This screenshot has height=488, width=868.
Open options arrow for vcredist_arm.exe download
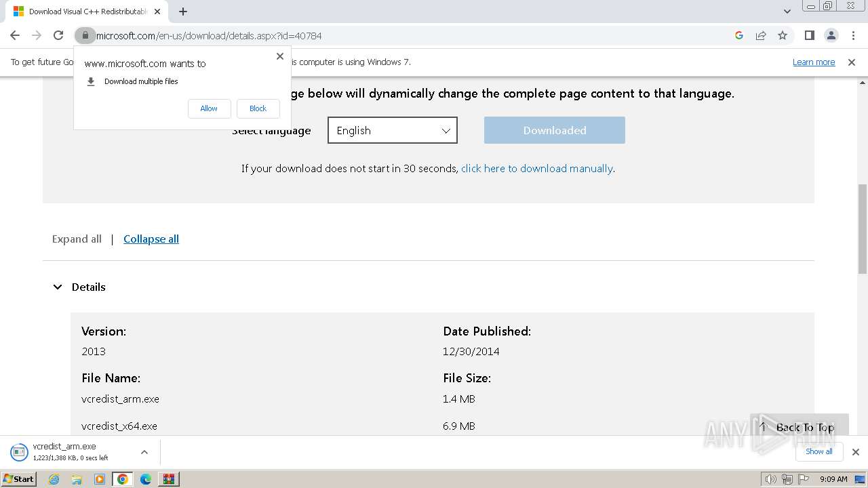(x=144, y=452)
